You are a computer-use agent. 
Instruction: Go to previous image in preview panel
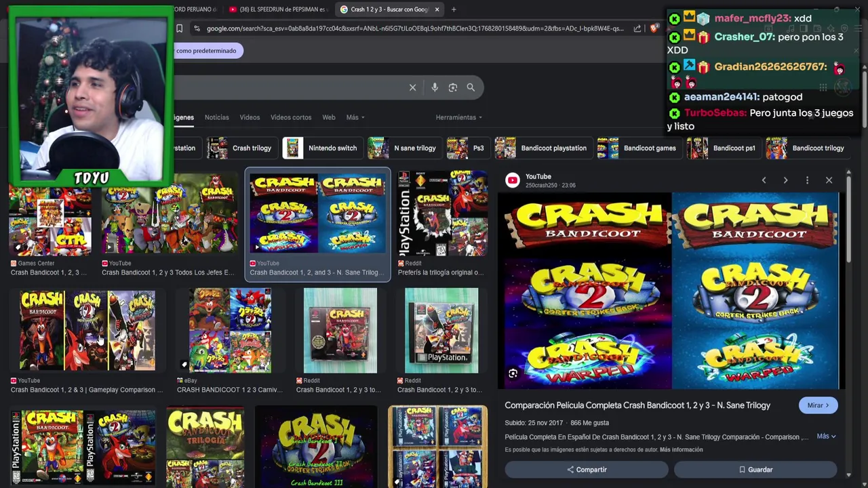[764, 180]
